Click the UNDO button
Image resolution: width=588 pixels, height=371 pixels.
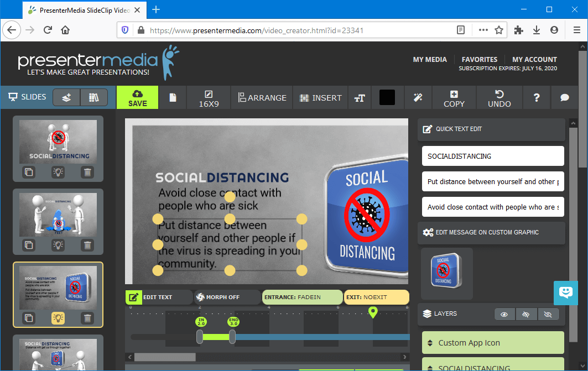pos(499,98)
